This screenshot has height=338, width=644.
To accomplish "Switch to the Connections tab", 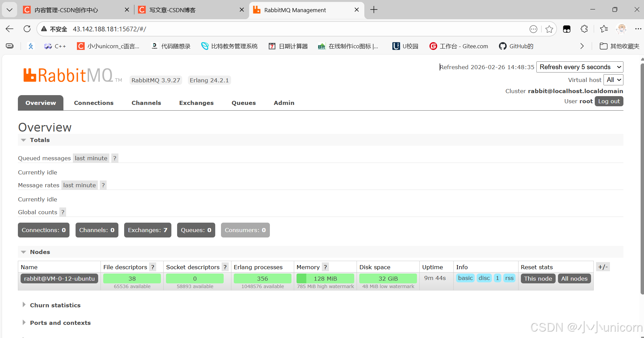I will pyautogui.click(x=94, y=103).
